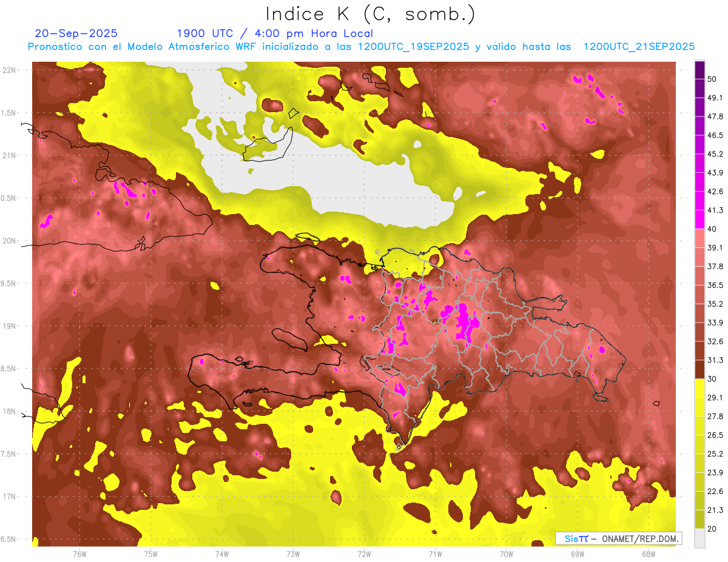
Task: Click the latitude axis label "22N"
Action: tap(9, 70)
